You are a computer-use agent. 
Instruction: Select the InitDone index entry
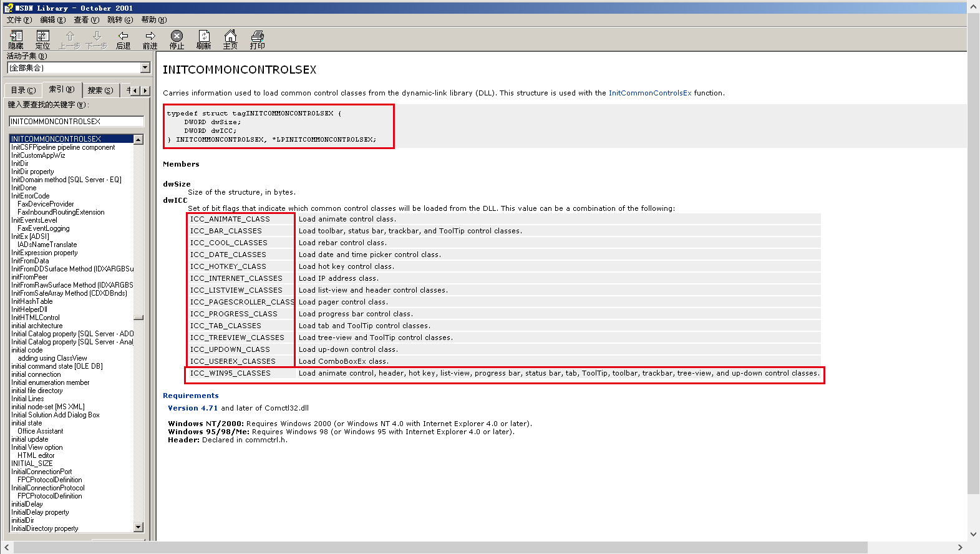pos(24,188)
